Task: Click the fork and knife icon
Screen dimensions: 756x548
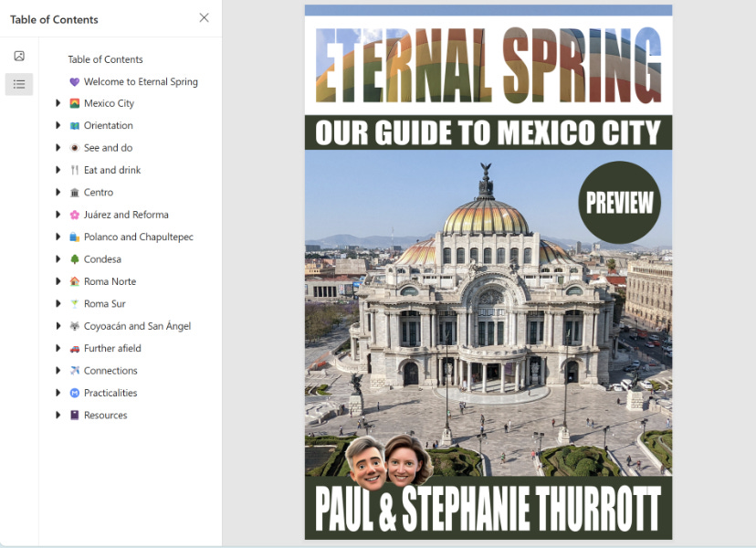Action: click(x=74, y=170)
